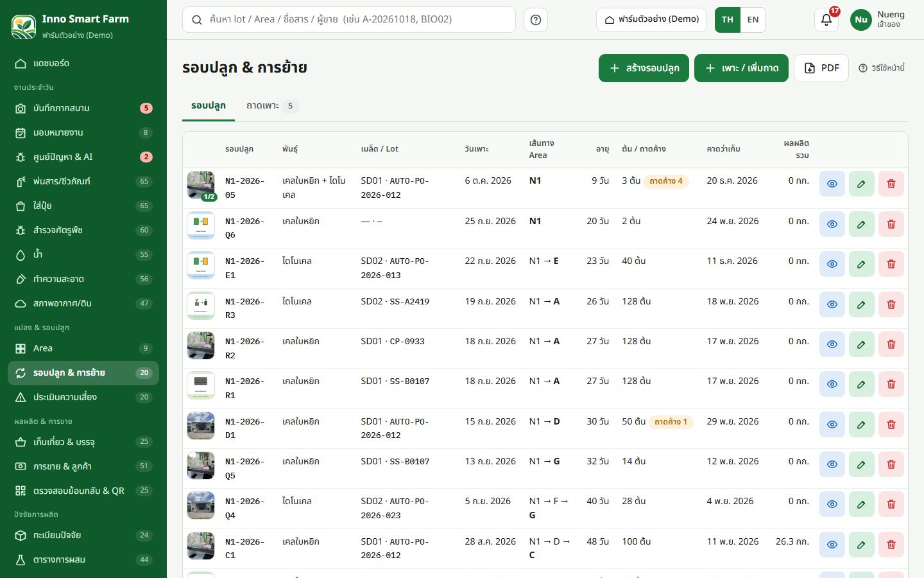Open Nueng user profile menu
This screenshot has width=924, height=578.
point(877,19)
